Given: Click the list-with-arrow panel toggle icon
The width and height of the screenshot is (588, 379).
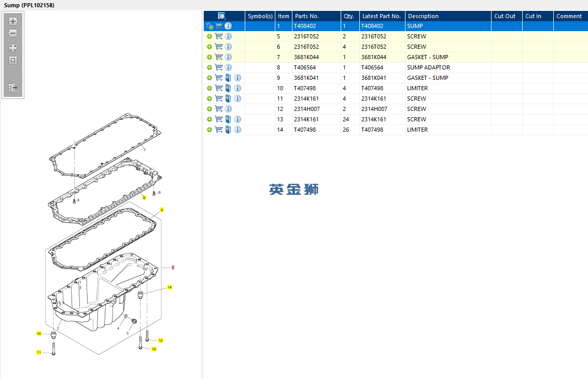Looking at the screenshot, I should (13, 88).
